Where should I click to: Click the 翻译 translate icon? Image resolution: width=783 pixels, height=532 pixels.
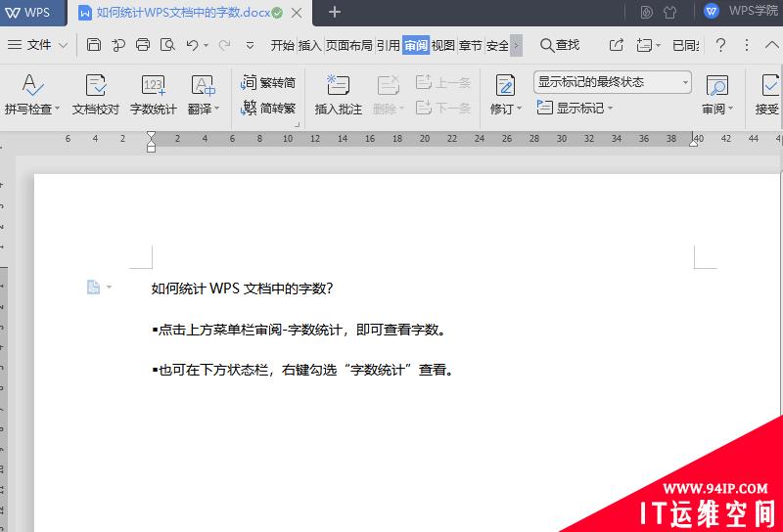pos(204,85)
